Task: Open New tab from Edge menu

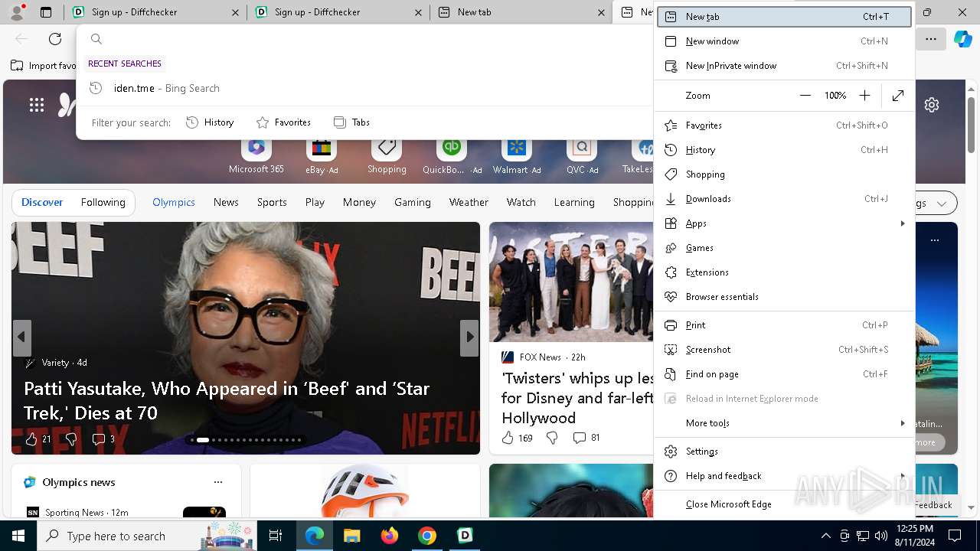Action: 785,17
